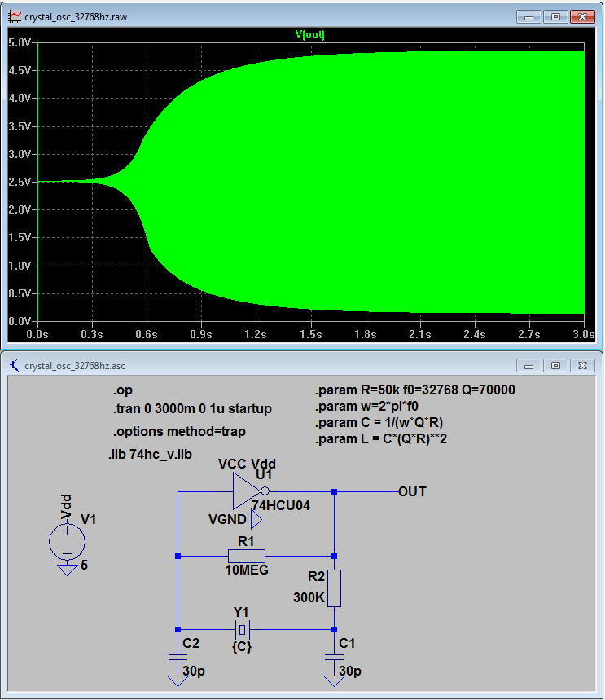This screenshot has height=700, width=605.
Task: Click the 0.0s label on time axis
Action: [37, 334]
